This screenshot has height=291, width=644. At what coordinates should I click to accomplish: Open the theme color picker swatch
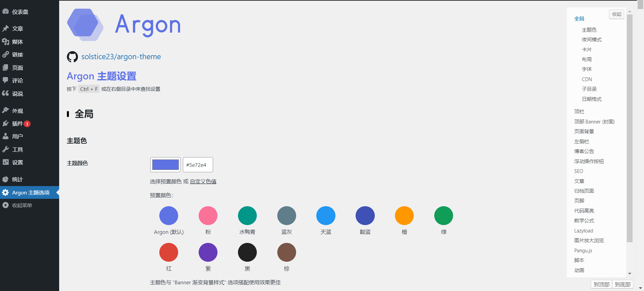click(x=165, y=165)
